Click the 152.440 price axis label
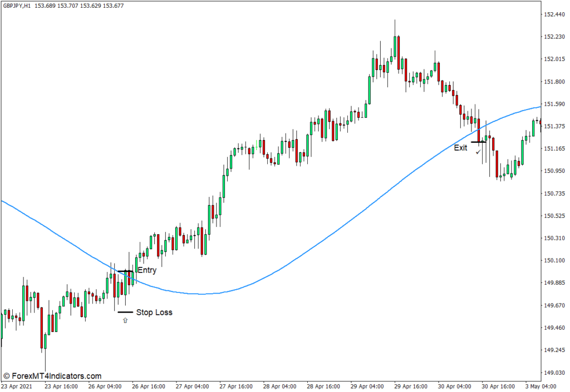Screen dimensions: 570x392 556,14
